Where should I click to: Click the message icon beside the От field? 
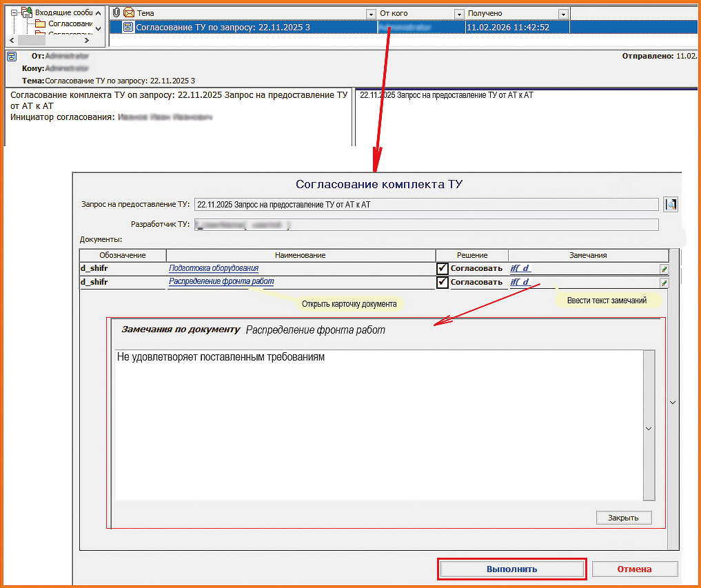[x=12, y=56]
